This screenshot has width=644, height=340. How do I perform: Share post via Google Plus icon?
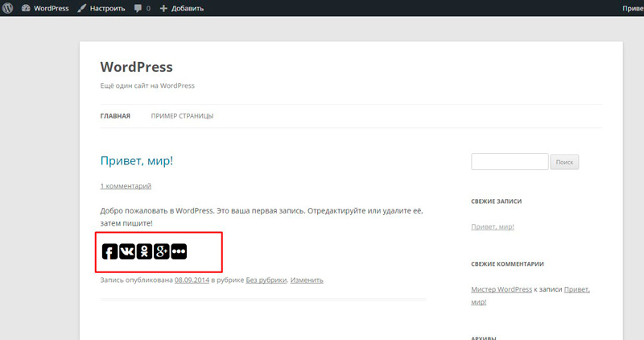point(162,251)
